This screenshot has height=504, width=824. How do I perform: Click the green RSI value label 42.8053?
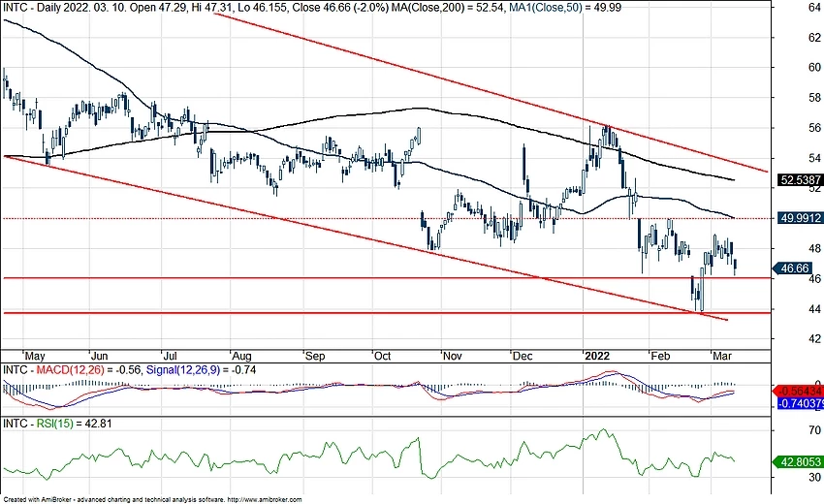(x=800, y=461)
